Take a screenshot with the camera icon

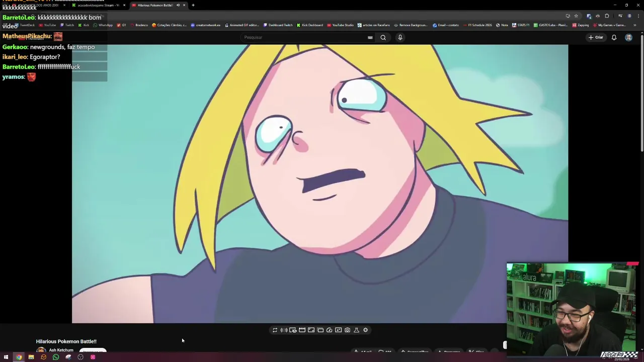click(347, 330)
